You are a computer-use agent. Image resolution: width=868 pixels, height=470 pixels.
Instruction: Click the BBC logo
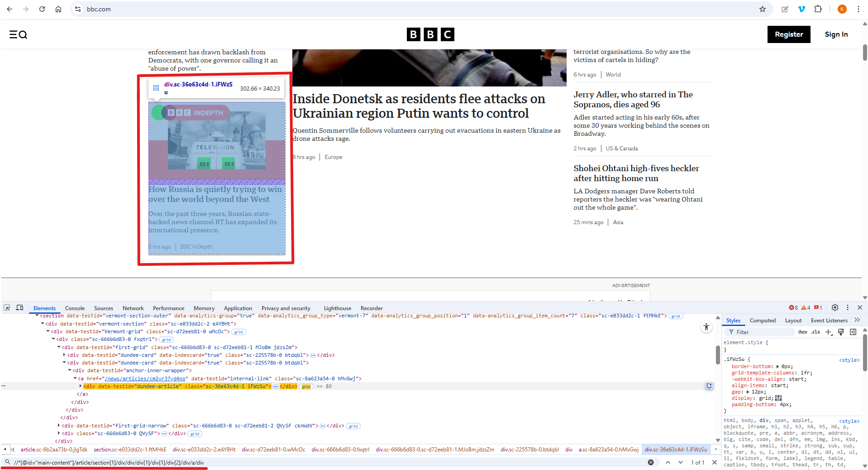[x=430, y=34]
